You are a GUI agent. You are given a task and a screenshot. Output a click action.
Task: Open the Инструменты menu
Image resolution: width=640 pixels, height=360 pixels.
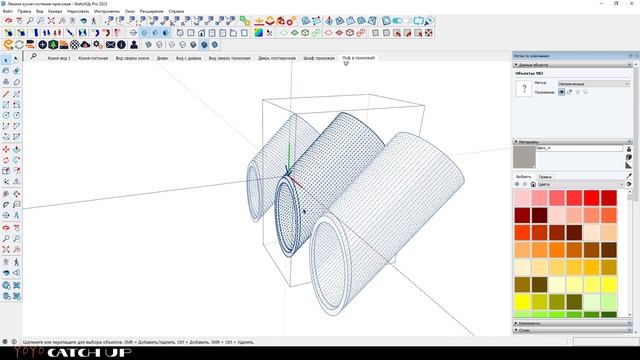pyautogui.click(x=107, y=11)
